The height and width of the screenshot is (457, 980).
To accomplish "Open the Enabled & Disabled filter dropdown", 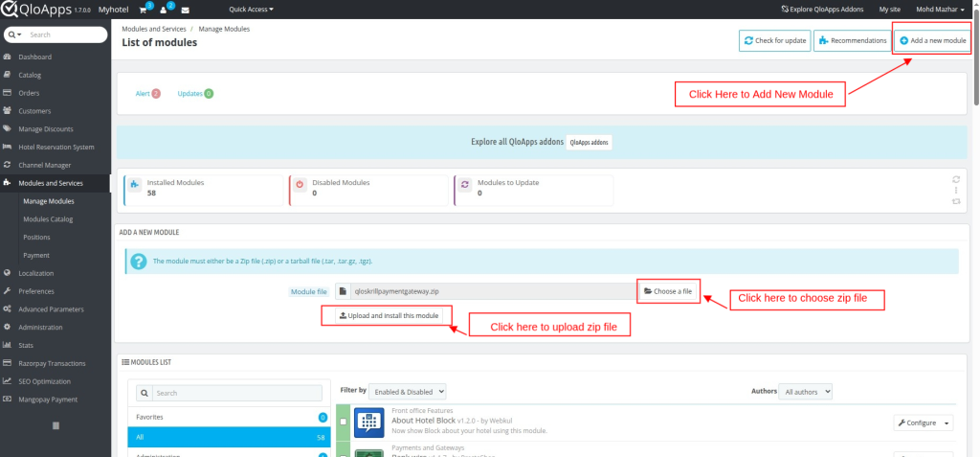I will tap(408, 391).
